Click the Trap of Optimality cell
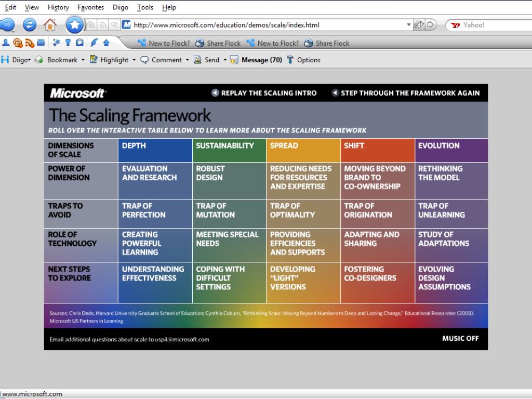The image size is (532, 399). coord(303,214)
